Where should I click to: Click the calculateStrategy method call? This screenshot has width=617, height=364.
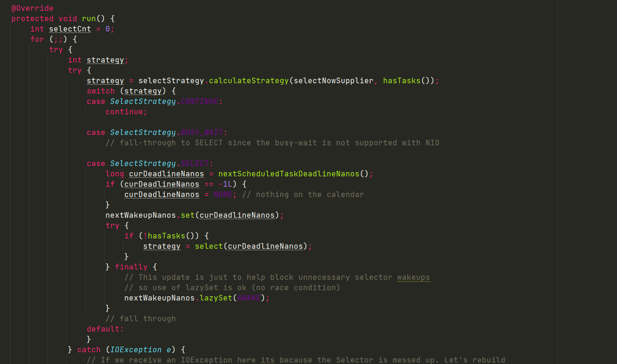pos(249,80)
